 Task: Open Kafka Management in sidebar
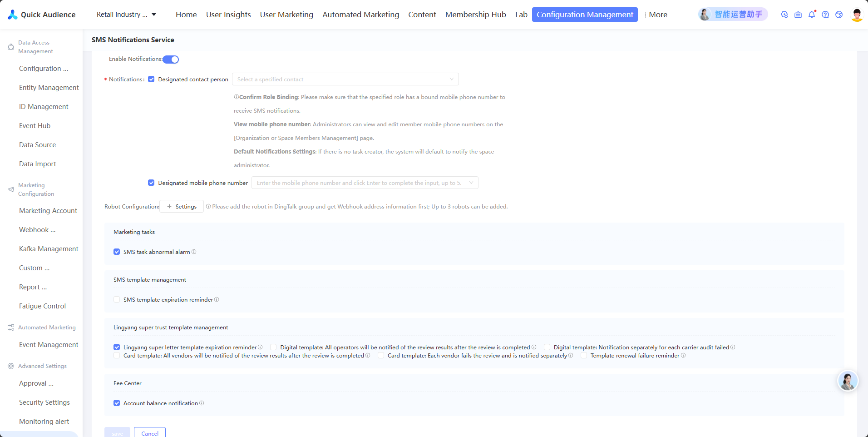point(49,249)
